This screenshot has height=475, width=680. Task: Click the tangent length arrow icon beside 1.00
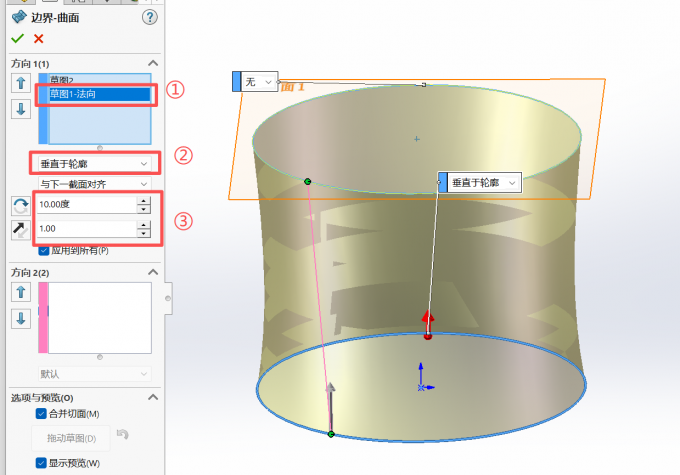[21, 230]
